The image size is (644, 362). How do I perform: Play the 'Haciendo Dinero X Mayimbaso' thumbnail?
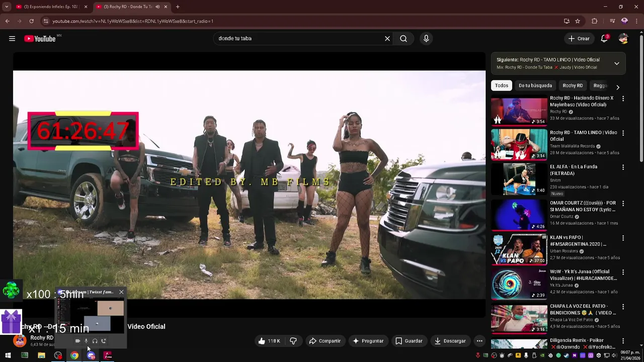click(519, 111)
